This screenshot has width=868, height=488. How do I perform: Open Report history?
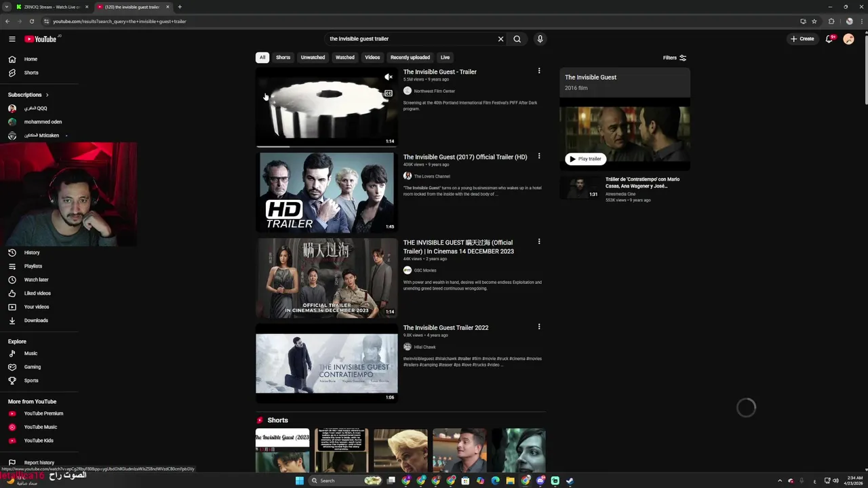pyautogui.click(x=39, y=463)
